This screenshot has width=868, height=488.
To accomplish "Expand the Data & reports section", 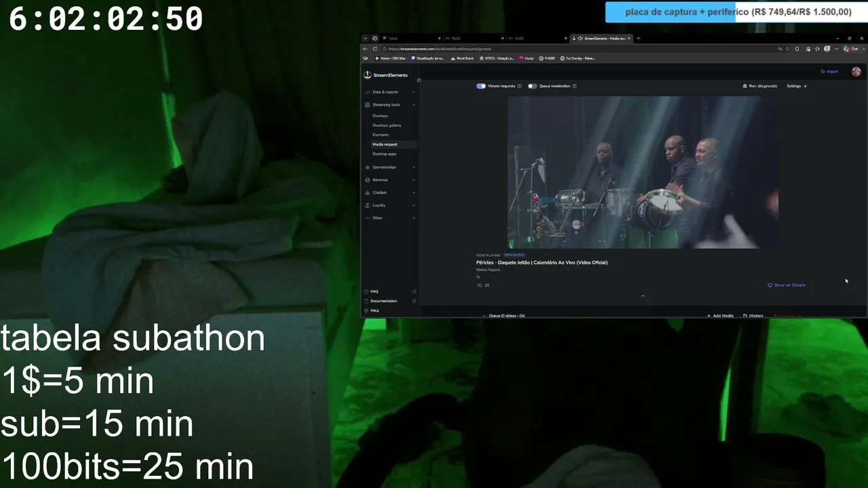I will pos(390,92).
